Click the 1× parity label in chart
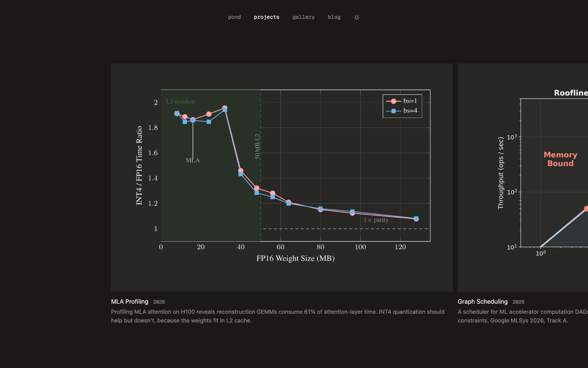Viewport: 588px width, 368px height. tap(376, 220)
